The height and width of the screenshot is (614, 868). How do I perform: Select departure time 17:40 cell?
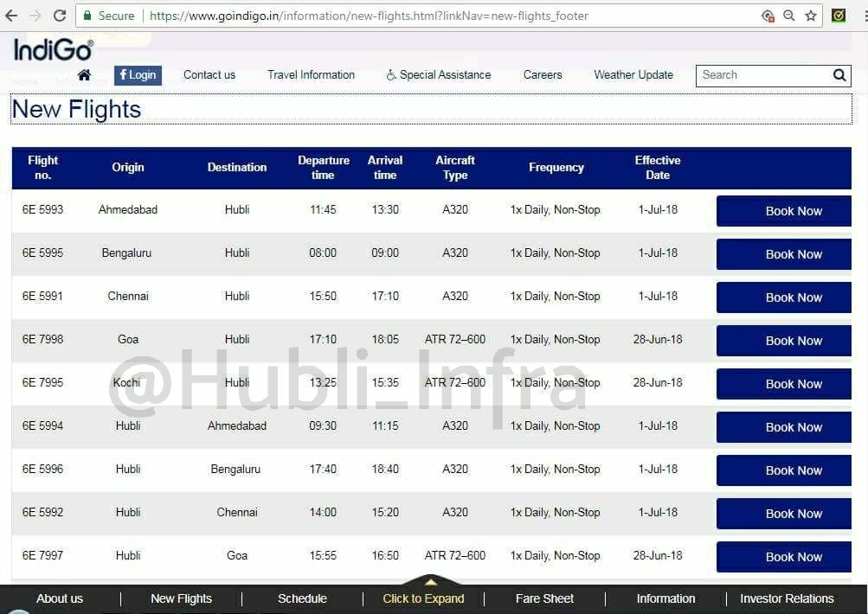coord(323,469)
